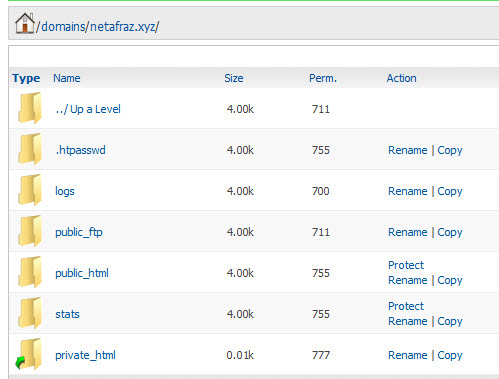The height and width of the screenshot is (379, 499).
Task: Sort by Perm. column header
Action: tap(323, 78)
